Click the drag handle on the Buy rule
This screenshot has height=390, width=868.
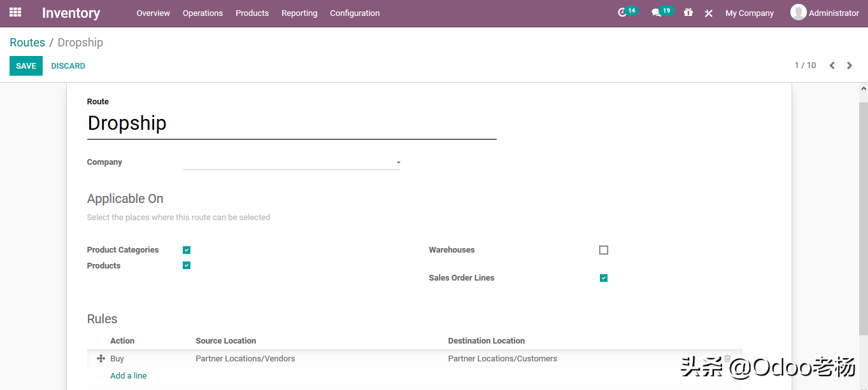(x=101, y=359)
